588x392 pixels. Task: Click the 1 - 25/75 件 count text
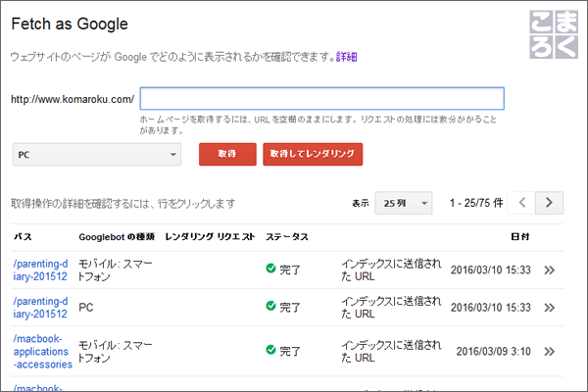(x=476, y=203)
